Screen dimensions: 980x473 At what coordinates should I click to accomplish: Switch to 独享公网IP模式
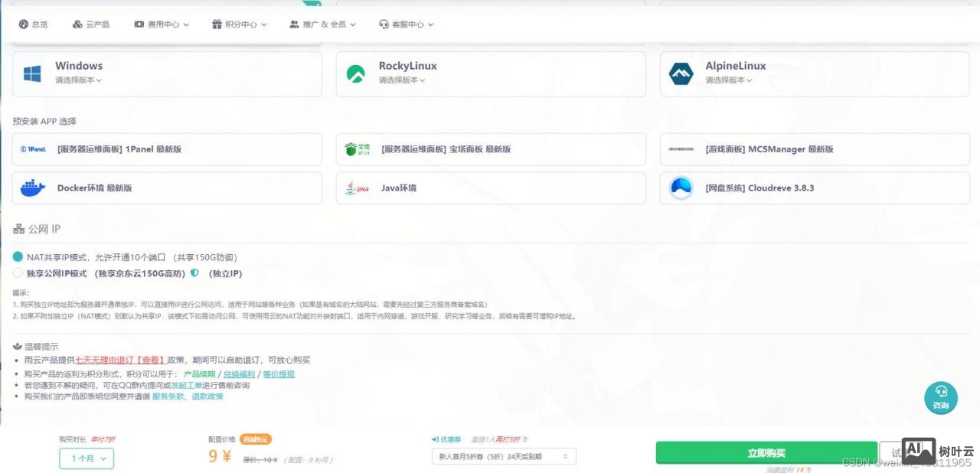[17, 273]
